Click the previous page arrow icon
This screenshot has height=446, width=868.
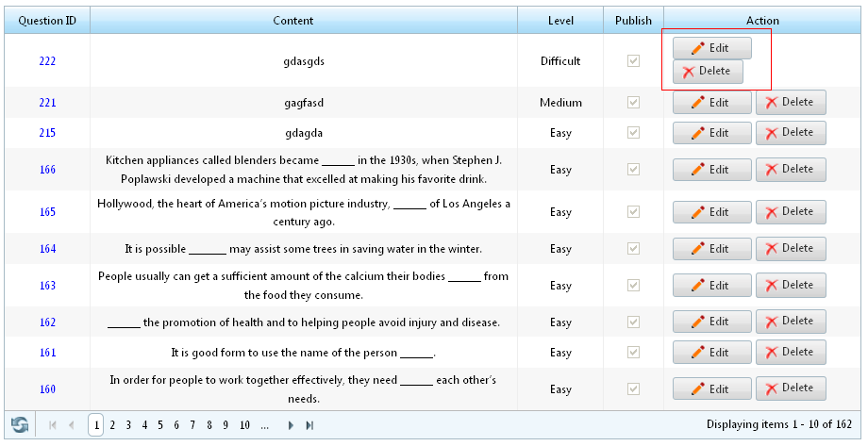[72, 425]
